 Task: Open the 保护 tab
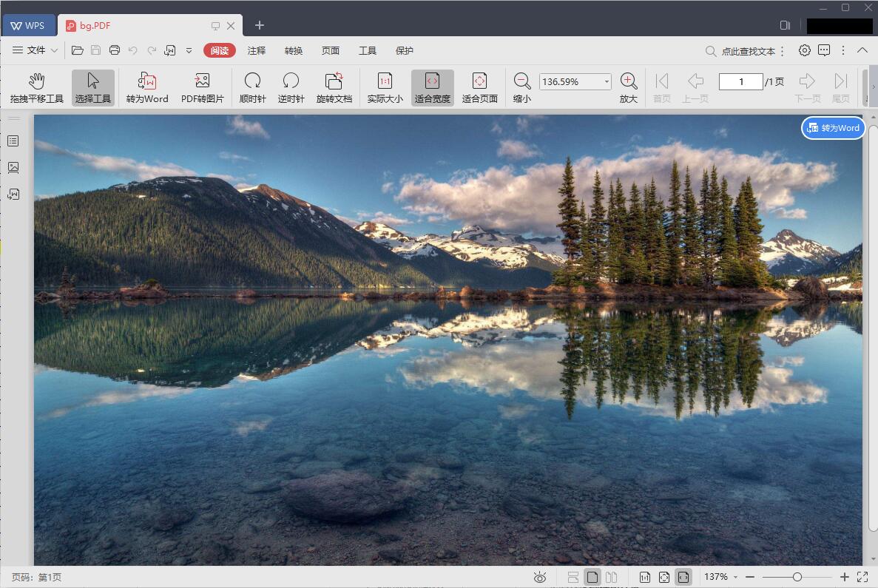point(405,50)
